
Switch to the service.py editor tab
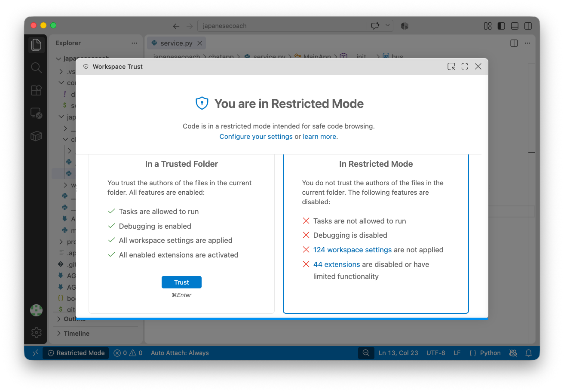tap(176, 43)
